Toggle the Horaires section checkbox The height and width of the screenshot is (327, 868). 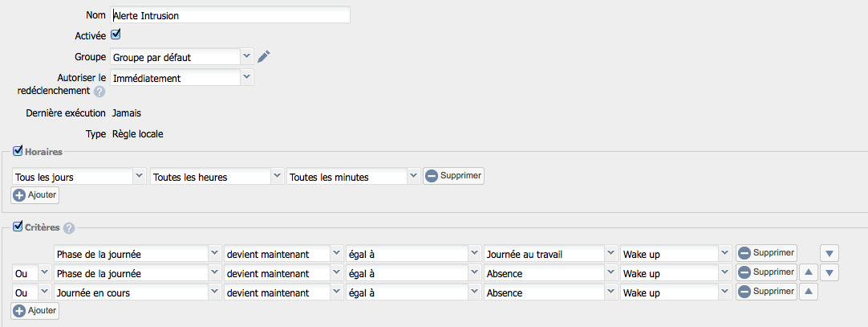pyautogui.click(x=17, y=150)
